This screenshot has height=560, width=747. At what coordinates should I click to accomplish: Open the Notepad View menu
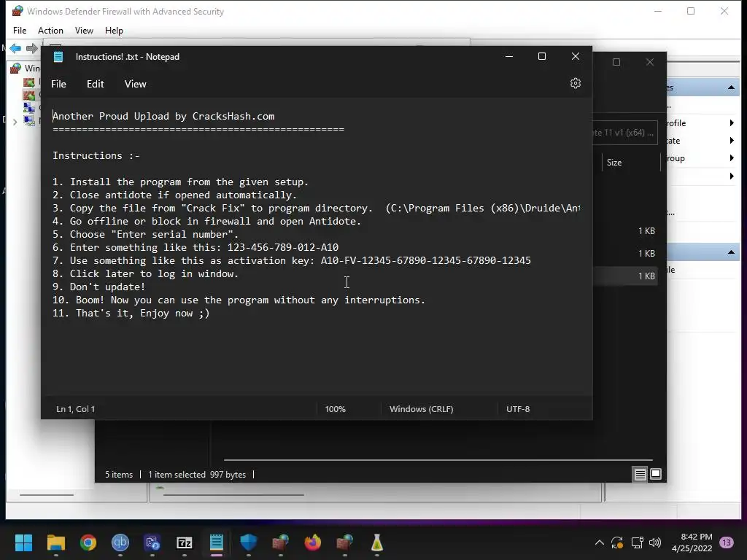(x=135, y=84)
